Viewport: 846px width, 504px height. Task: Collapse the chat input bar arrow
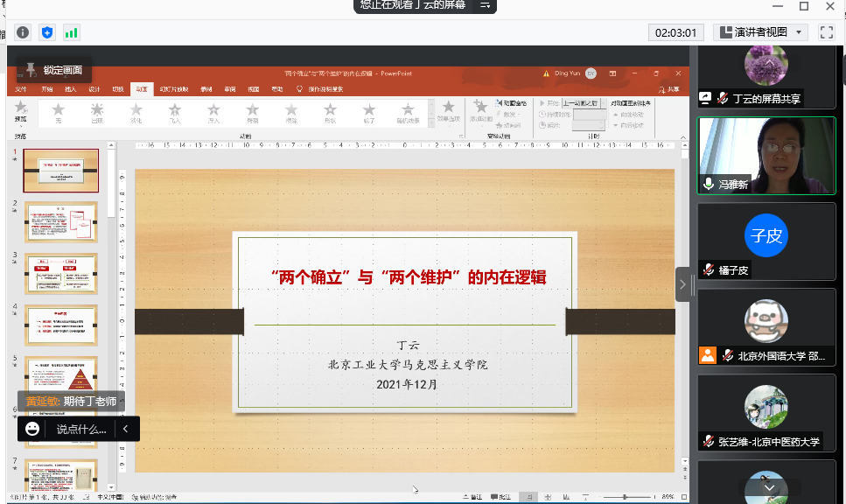pos(126,429)
